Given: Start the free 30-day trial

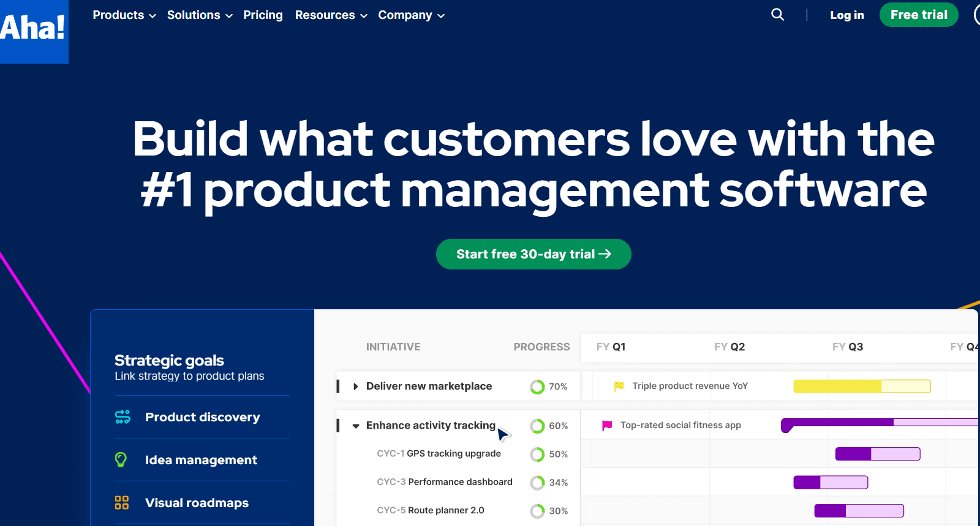Looking at the screenshot, I should coord(533,254).
